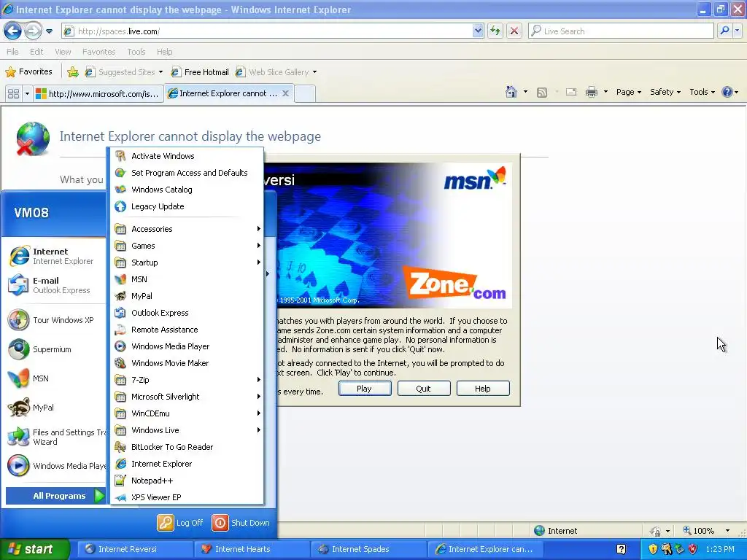This screenshot has width=747, height=560.
Task: Click the Back navigation arrow
Action: [13, 31]
